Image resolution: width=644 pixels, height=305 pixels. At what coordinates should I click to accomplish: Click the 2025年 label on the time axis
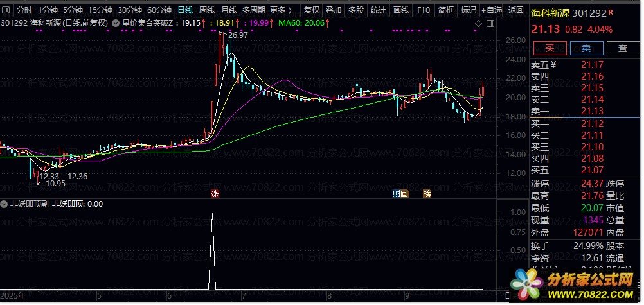[x=13, y=295]
